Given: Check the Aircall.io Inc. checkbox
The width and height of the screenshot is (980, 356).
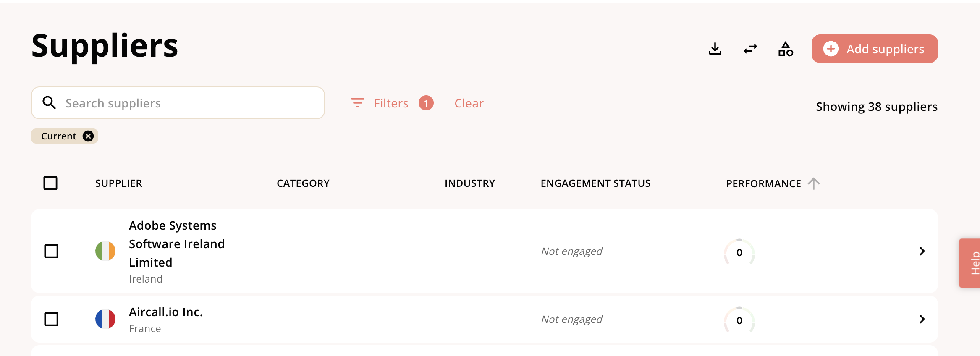Looking at the screenshot, I should (51, 319).
